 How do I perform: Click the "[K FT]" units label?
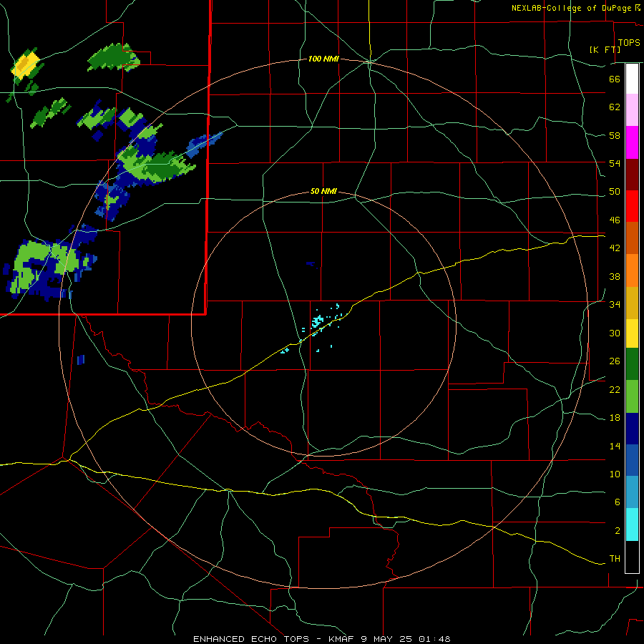tap(605, 49)
